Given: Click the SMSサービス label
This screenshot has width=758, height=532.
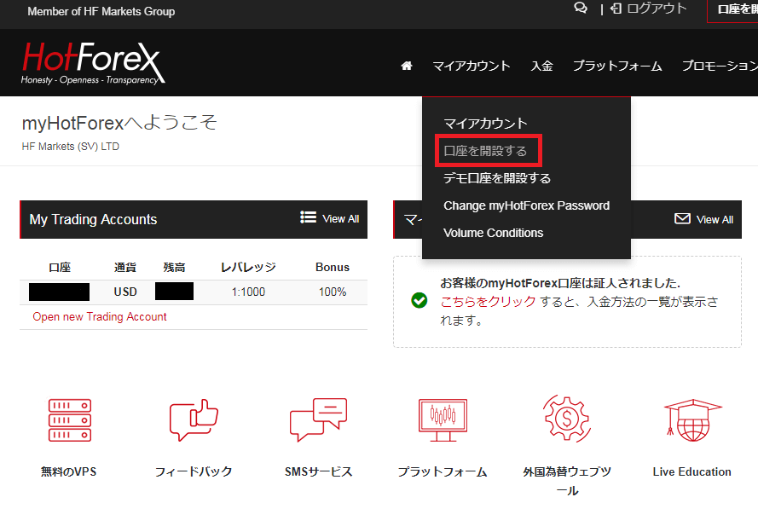Looking at the screenshot, I should pos(319,471).
